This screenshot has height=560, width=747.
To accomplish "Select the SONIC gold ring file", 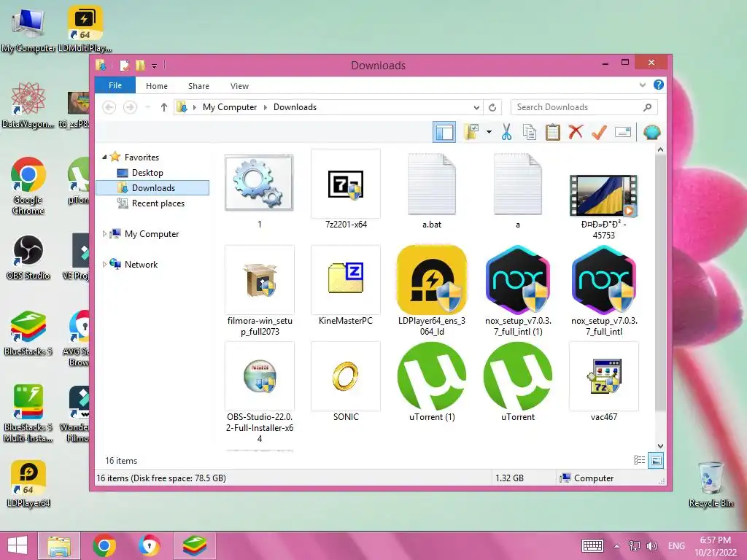I will click(346, 382).
